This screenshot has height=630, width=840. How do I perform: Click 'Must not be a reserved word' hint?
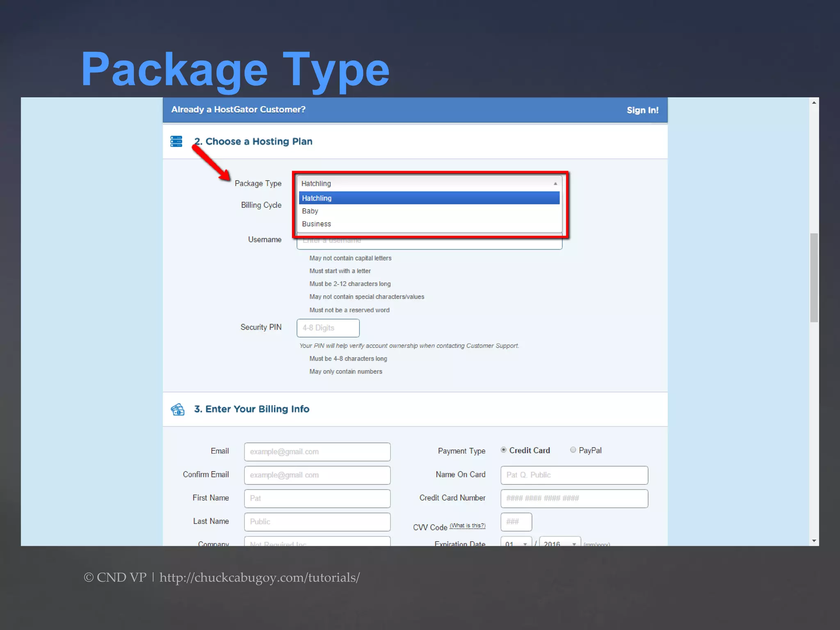[x=349, y=310]
